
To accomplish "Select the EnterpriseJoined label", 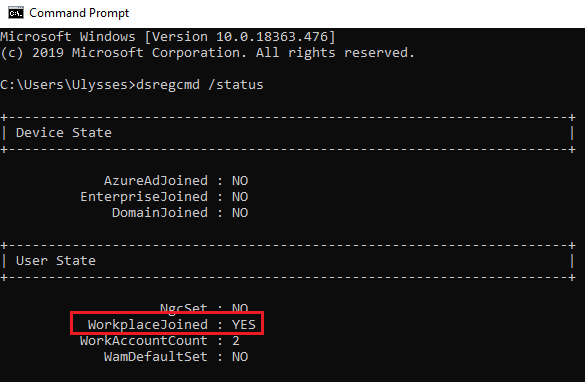I will [144, 197].
